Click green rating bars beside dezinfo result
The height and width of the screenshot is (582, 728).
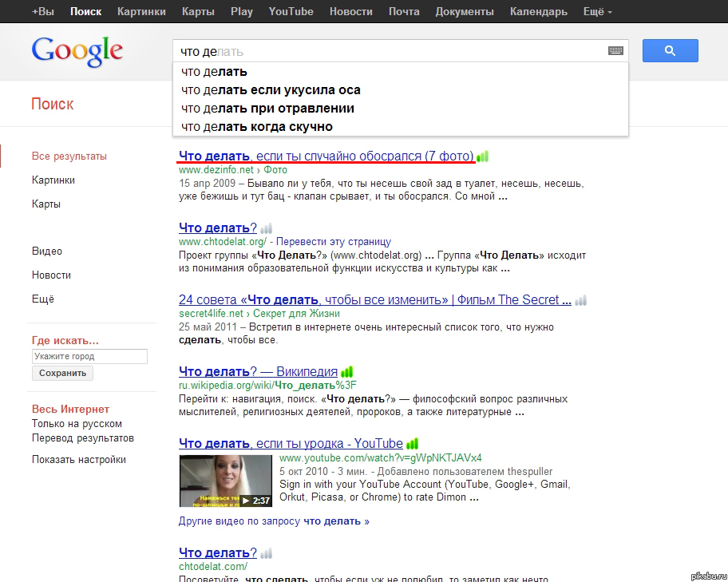point(483,156)
